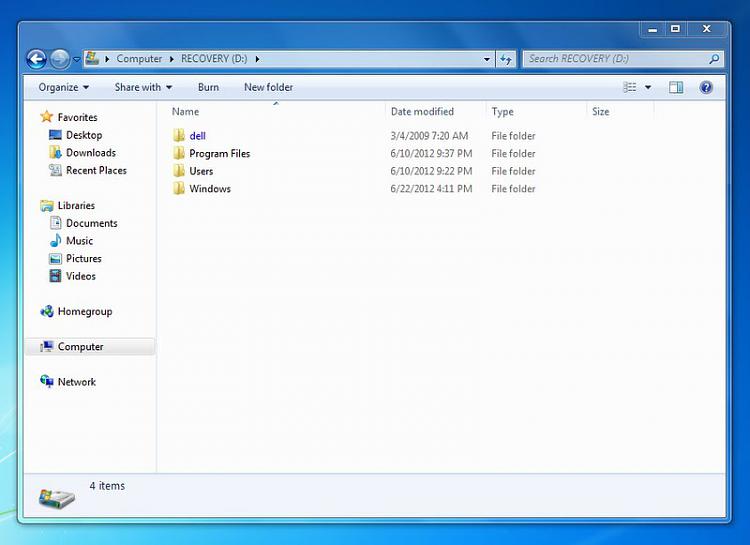Screen dimensions: 750x545
Task: Sort by Date modified column header
Action: pos(422,112)
